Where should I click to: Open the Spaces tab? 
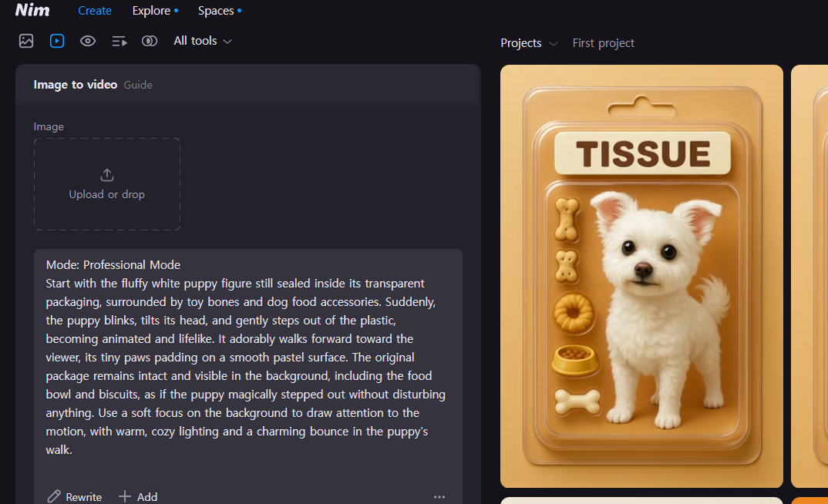216,11
